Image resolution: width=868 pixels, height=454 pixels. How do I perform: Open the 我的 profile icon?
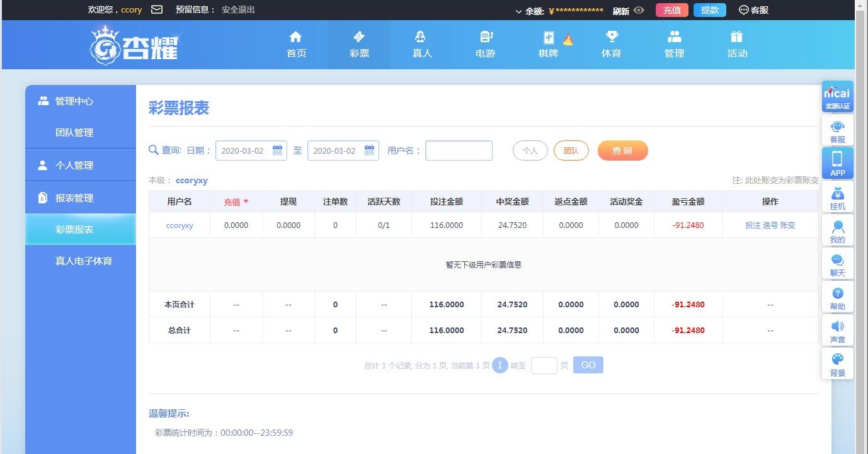point(838,230)
